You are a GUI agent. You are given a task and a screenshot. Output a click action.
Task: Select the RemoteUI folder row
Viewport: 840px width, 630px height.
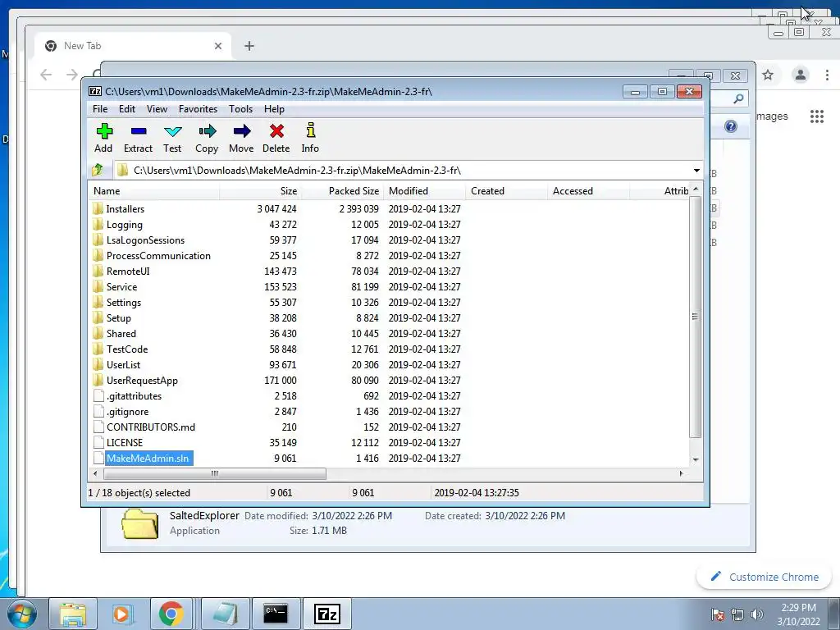point(390,271)
